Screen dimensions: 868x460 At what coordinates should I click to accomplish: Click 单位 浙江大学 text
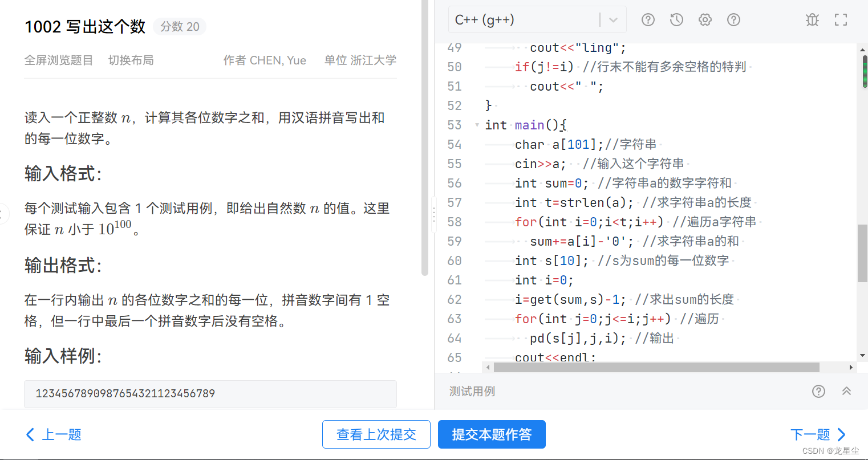(360, 60)
